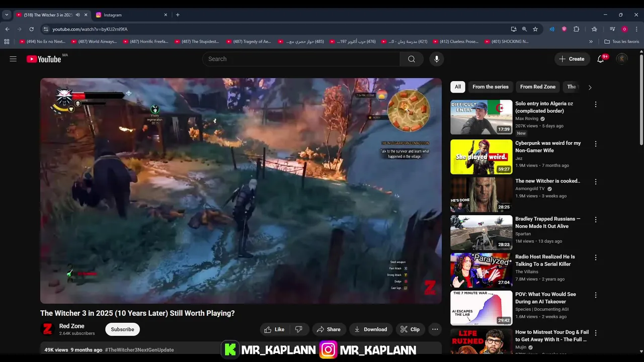This screenshot has height=362, width=644.
Task: Install or cast page icon in address bar
Action: pyautogui.click(x=513, y=29)
